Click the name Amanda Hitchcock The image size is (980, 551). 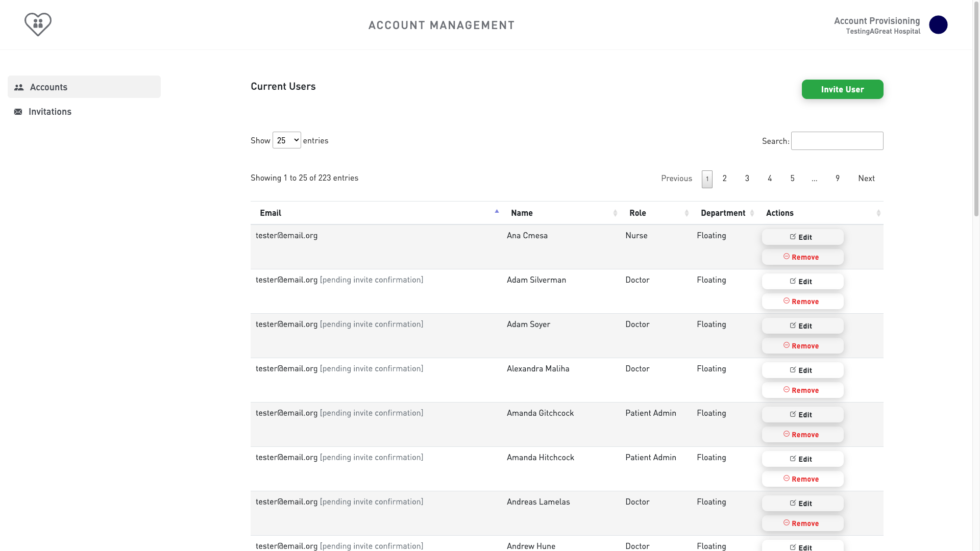coord(541,458)
